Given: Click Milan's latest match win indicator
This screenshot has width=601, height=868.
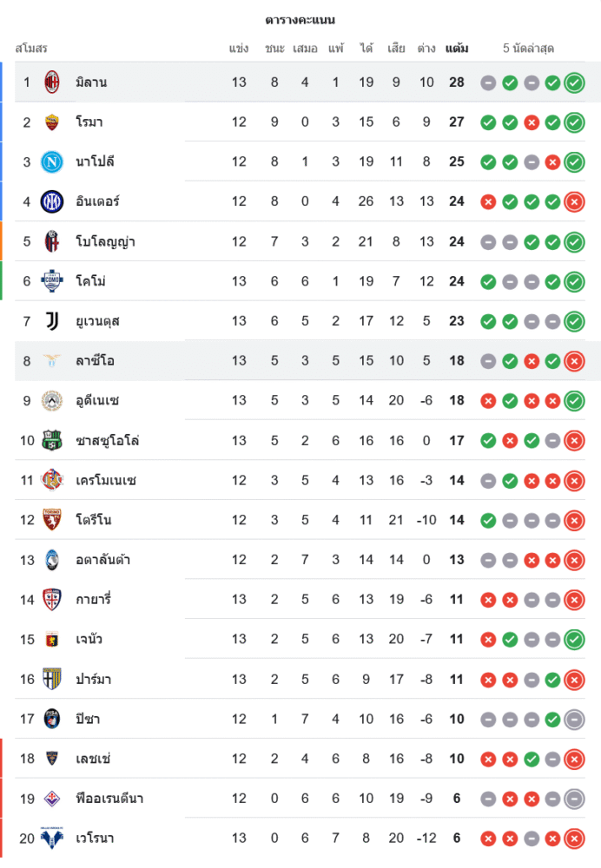Looking at the screenshot, I should click(574, 82).
